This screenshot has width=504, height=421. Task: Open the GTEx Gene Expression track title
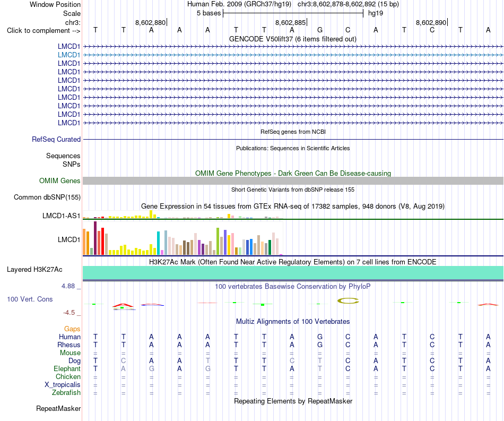pyautogui.click(x=293, y=206)
